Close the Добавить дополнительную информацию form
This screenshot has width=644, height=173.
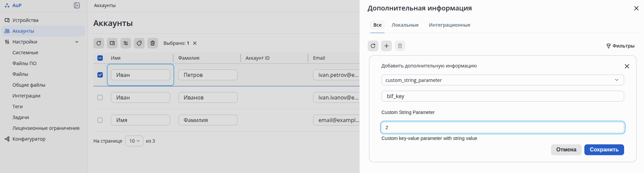pyautogui.click(x=627, y=66)
